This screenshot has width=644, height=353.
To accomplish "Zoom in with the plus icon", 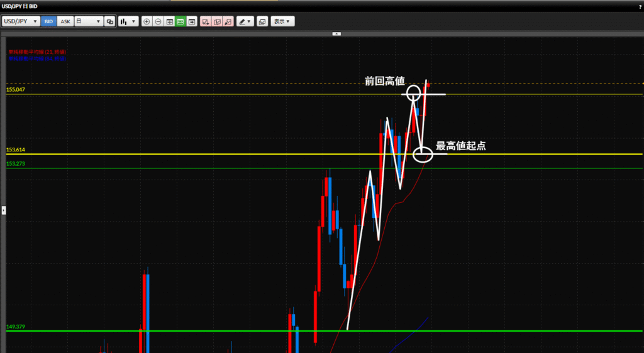I will click(147, 21).
